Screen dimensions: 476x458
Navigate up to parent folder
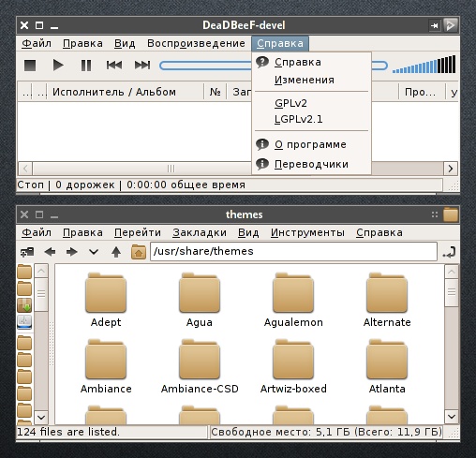coord(116,252)
